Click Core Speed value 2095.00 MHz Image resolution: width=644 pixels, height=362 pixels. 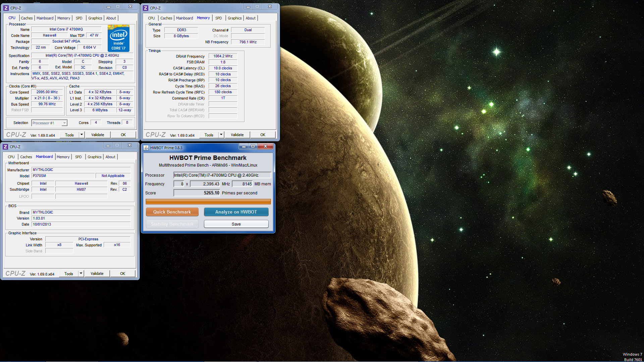pos(47,92)
